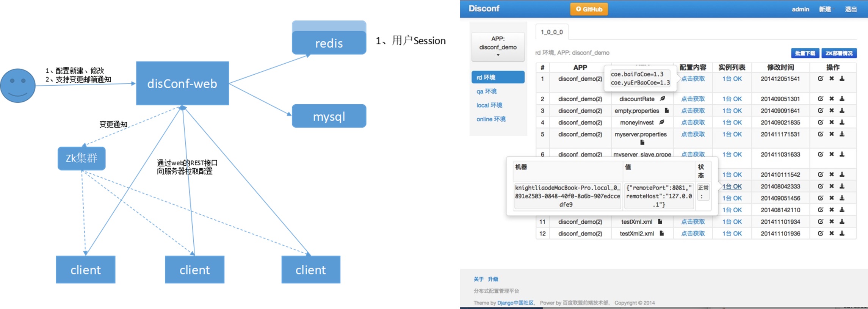Select the local 环境 sidebar item

click(489, 105)
